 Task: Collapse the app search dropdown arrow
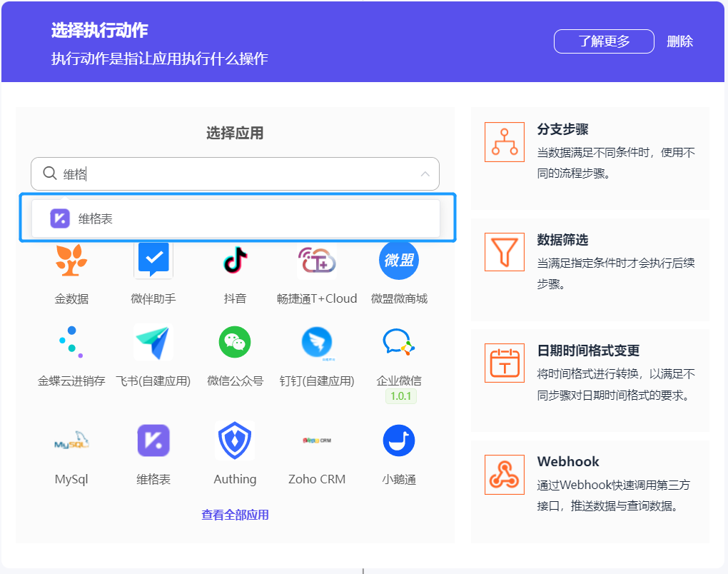pos(425,174)
